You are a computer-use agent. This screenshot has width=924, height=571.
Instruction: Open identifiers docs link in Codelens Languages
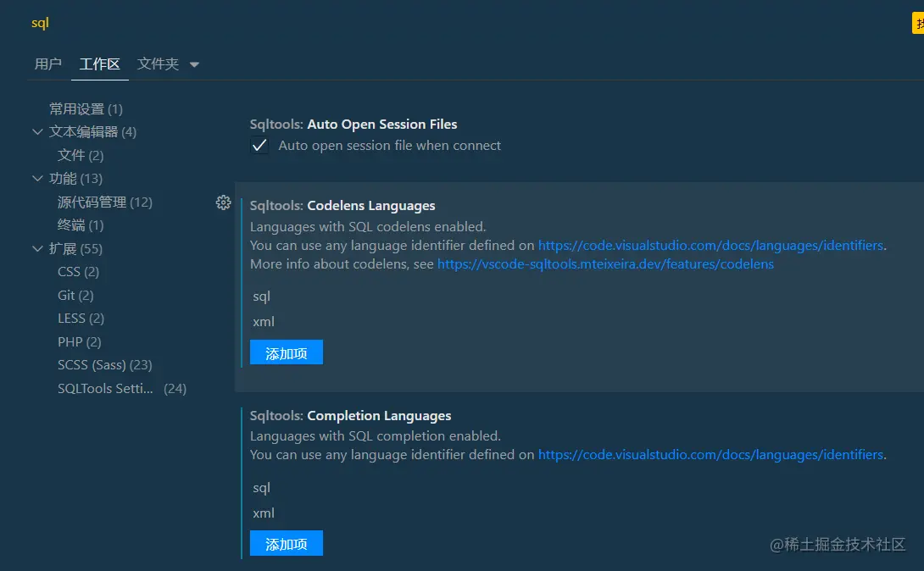point(710,246)
